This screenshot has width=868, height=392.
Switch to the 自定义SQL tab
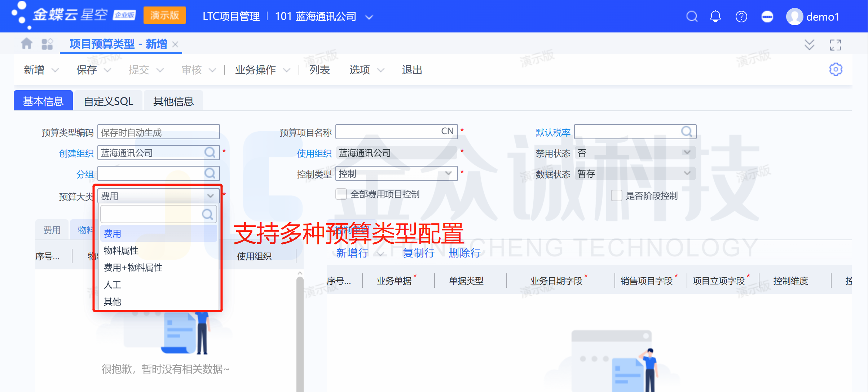click(108, 101)
